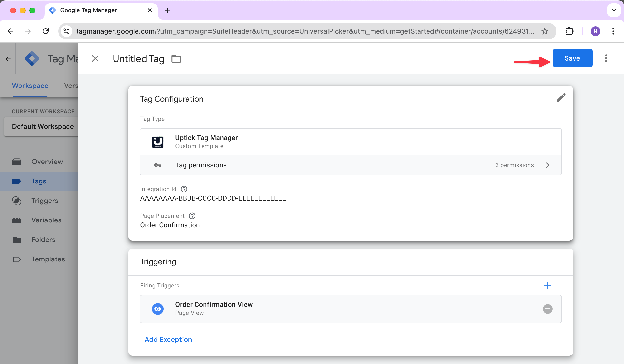This screenshot has width=624, height=364.
Task: Expand the browser tab search dropdown arrow
Action: point(614,10)
